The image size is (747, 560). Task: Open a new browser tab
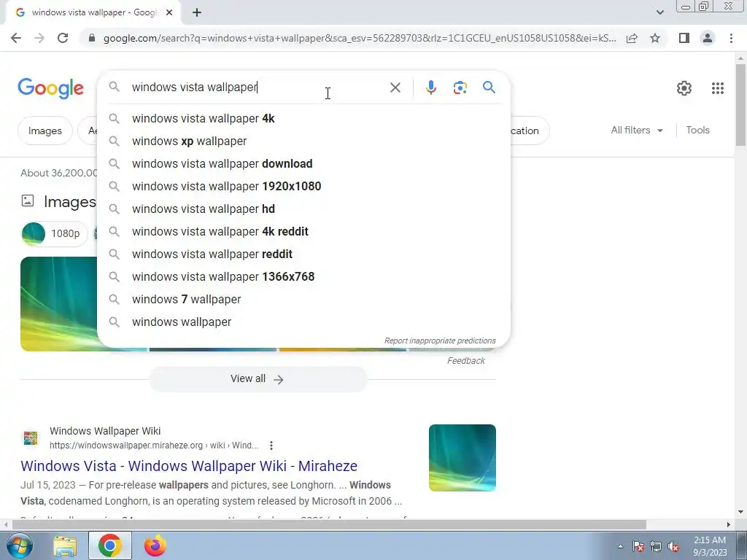pyautogui.click(x=197, y=12)
